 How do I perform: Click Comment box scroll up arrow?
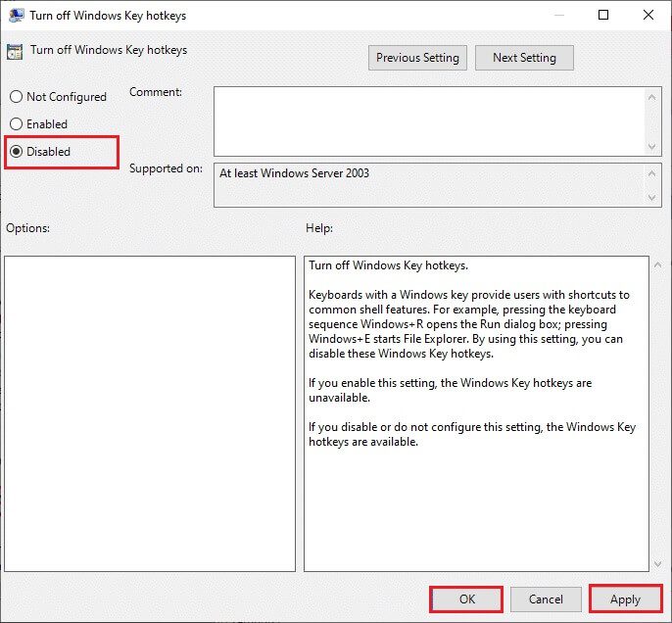pyautogui.click(x=651, y=97)
